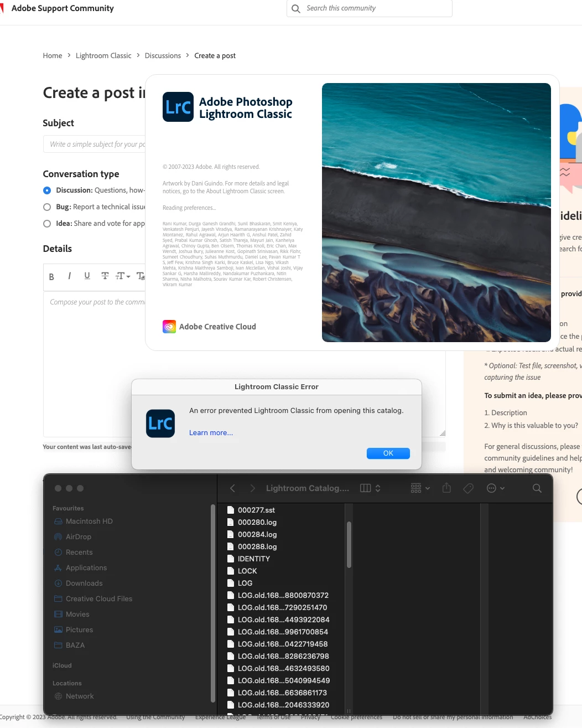
Task: Click the Macintosh HD drive icon in sidebar
Action: tap(58, 522)
